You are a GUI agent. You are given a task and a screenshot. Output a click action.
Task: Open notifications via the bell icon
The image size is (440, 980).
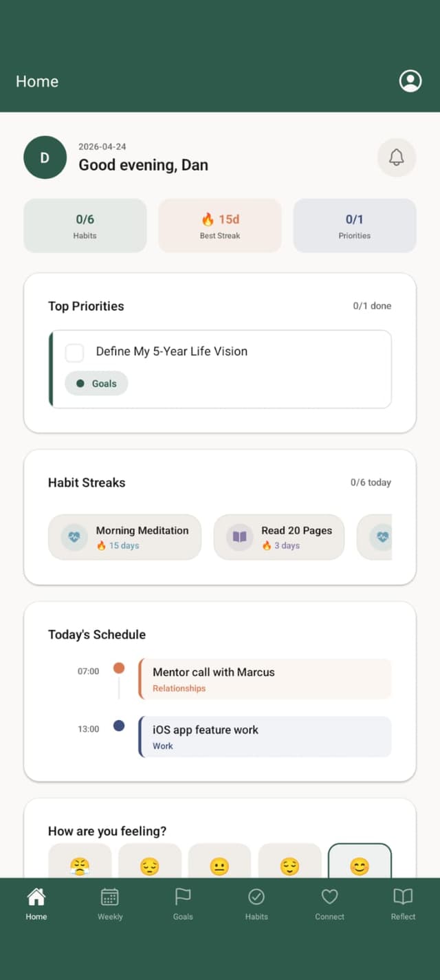coord(397,157)
